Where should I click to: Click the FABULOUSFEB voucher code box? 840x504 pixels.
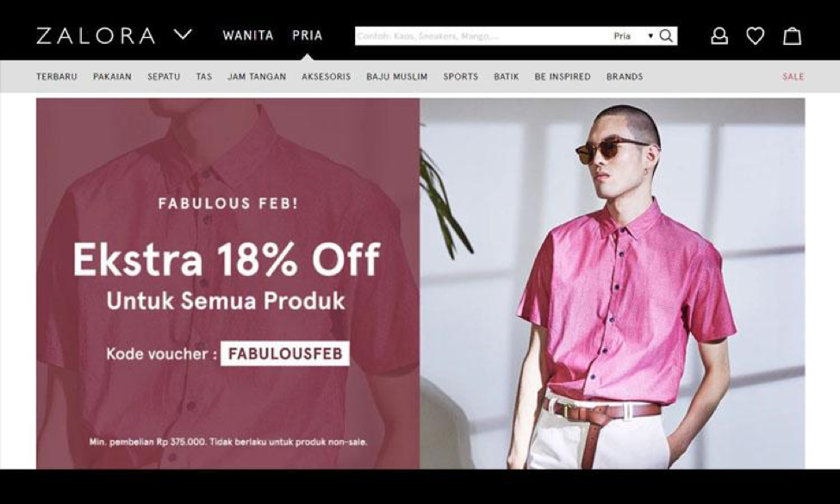[285, 353]
